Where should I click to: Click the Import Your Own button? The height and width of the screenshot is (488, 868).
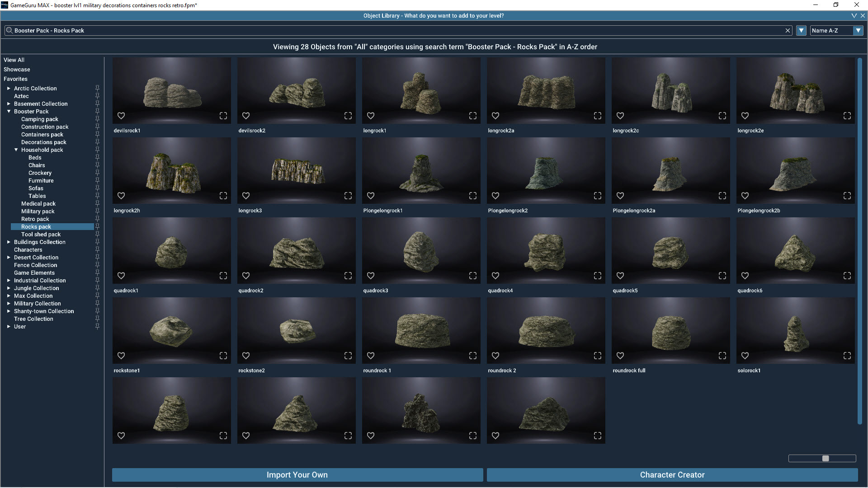[x=297, y=475]
